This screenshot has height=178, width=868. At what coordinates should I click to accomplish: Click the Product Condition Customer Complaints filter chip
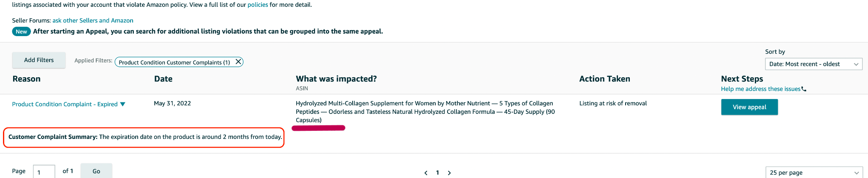[x=174, y=62]
